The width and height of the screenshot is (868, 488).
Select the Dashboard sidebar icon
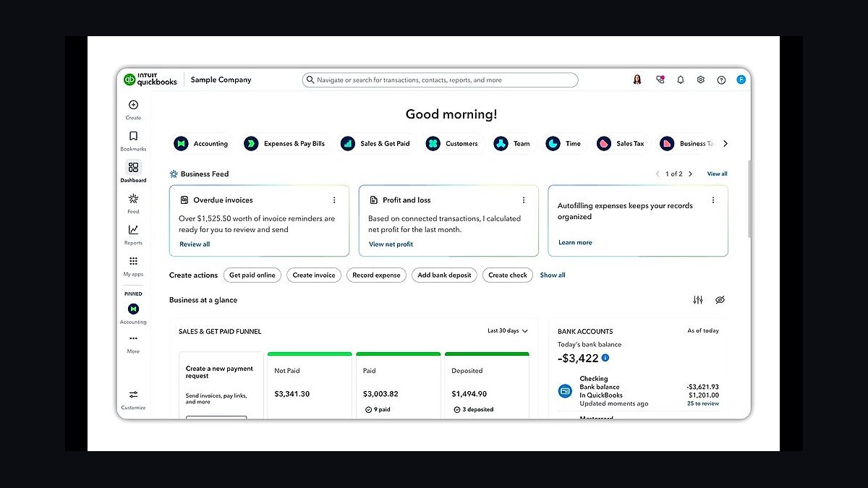pos(133,167)
